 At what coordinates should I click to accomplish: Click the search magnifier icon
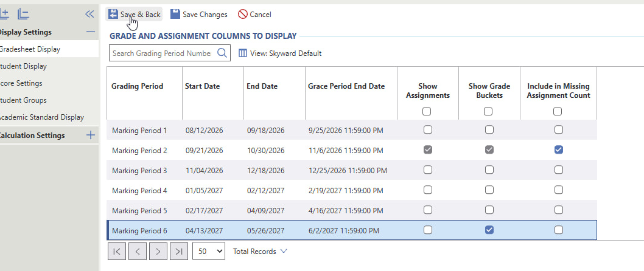pyautogui.click(x=222, y=53)
